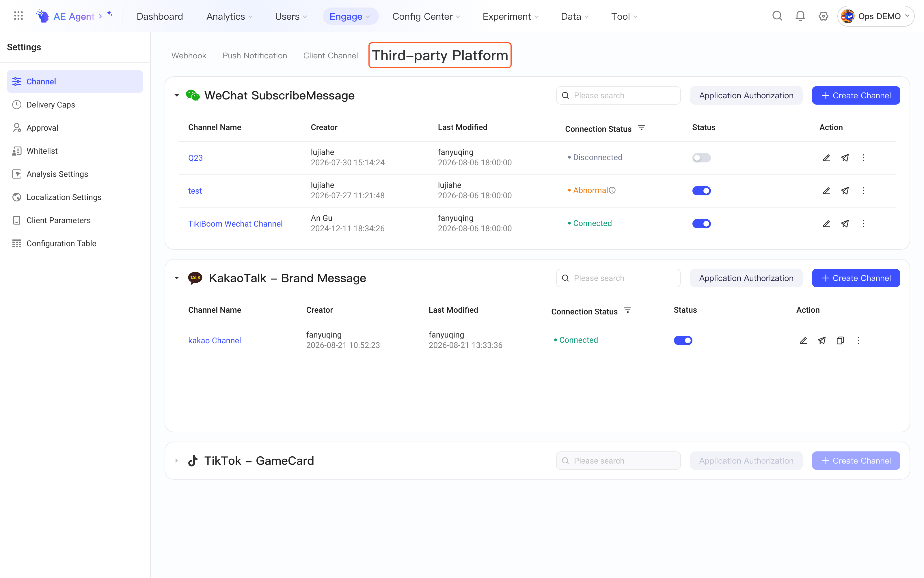Copy the kakao Channel using duplicate icon
Viewport: 924px width, 578px height.
[840, 341]
